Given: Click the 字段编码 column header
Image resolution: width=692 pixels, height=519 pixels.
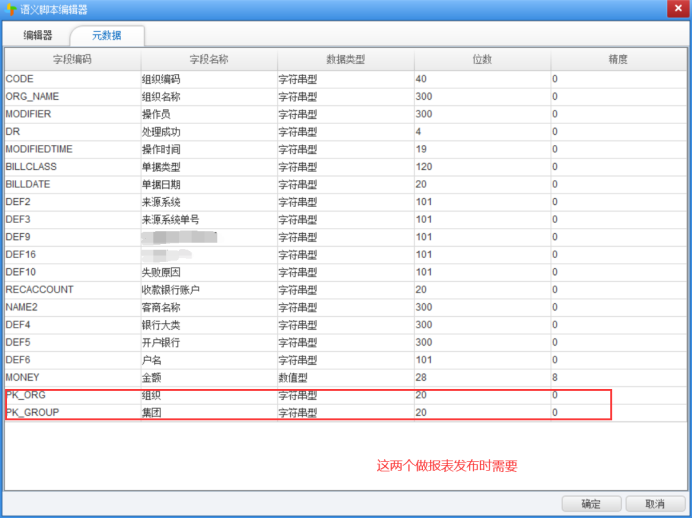Looking at the screenshot, I should coord(73,59).
